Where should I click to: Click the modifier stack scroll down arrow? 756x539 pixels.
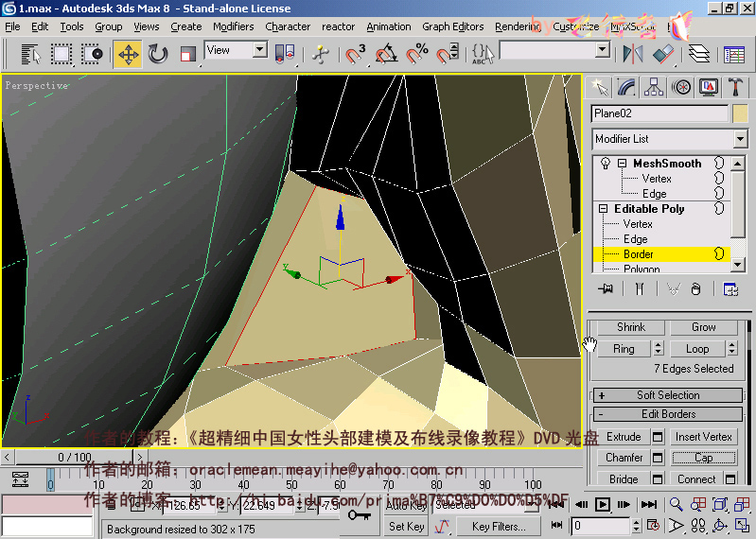point(738,265)
